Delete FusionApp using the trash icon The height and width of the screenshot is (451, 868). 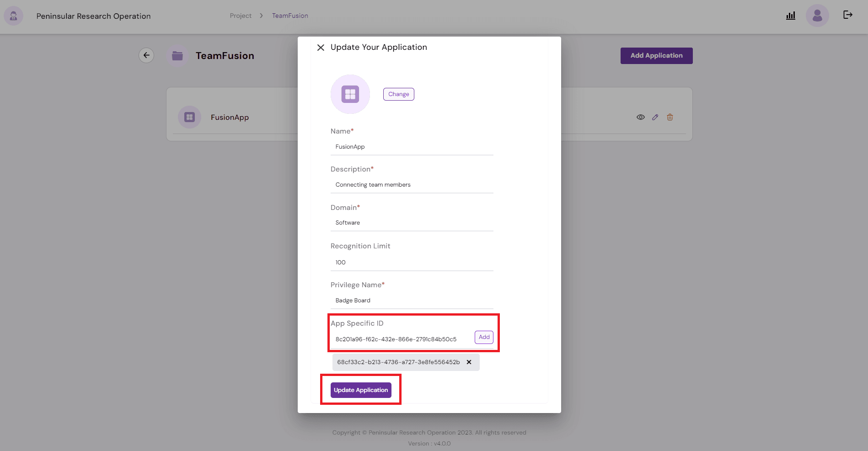(x=670, y=118)
